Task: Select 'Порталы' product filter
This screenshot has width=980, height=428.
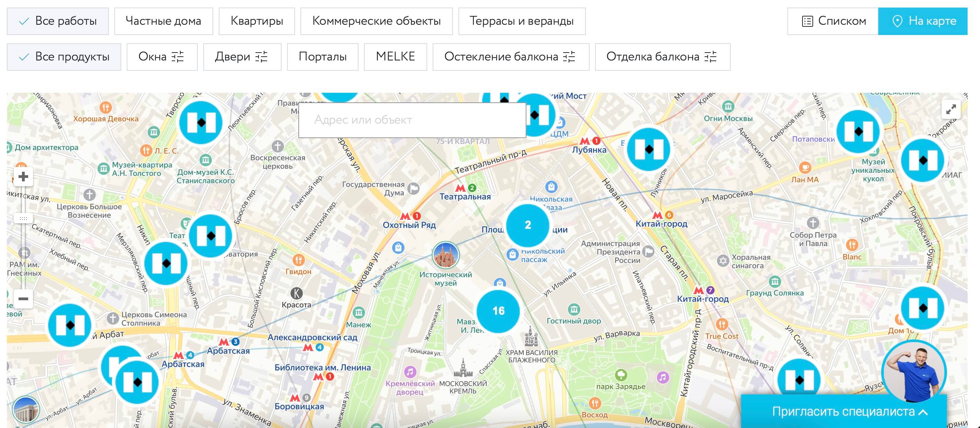Action: coord(323,57)
